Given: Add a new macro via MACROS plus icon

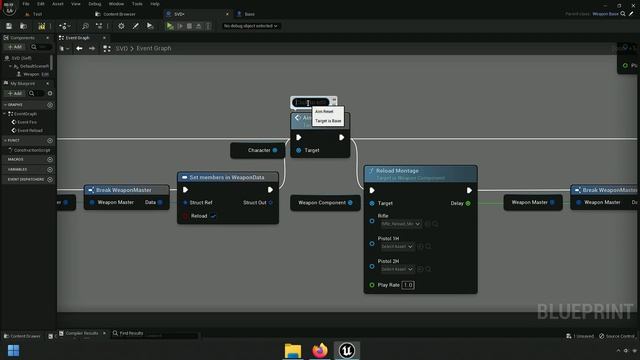Looking at the screenshot, I should pos(50,159).
